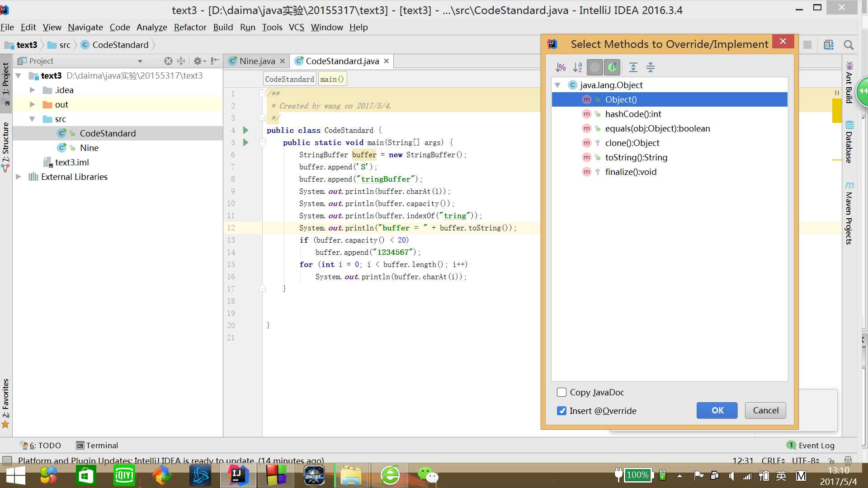Open the File menu

tap(7, 27)
